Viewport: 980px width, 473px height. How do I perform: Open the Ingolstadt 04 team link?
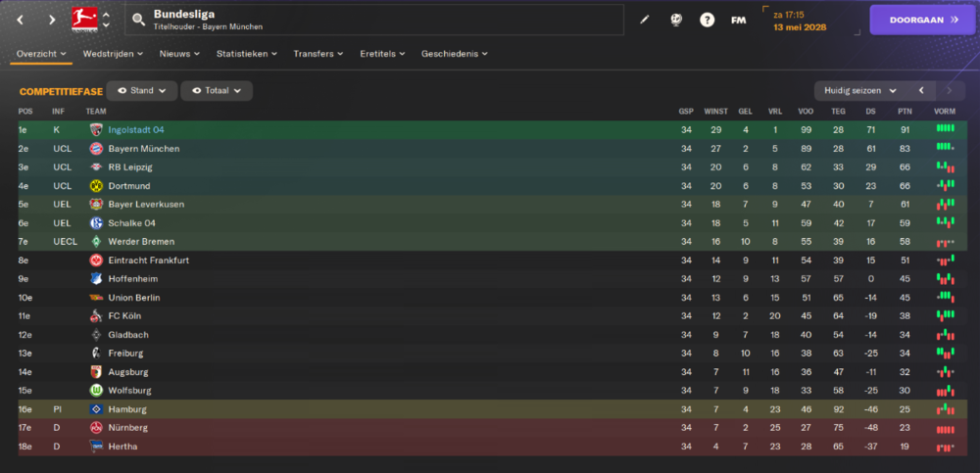[136, 130]
